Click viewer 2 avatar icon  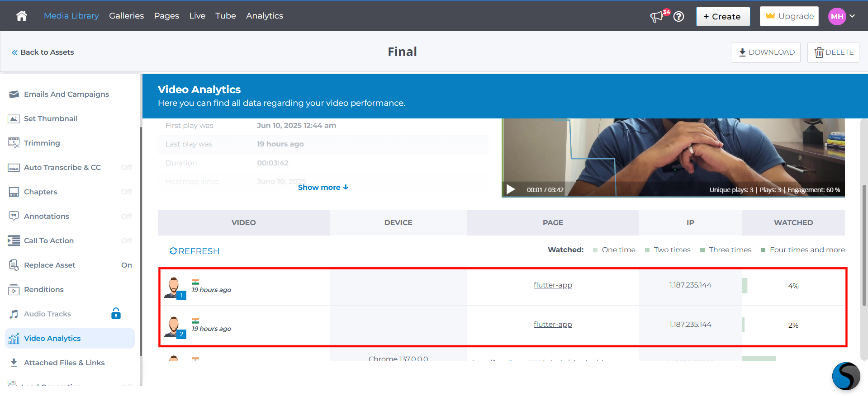pyautogui.click(x=175, y=327)
